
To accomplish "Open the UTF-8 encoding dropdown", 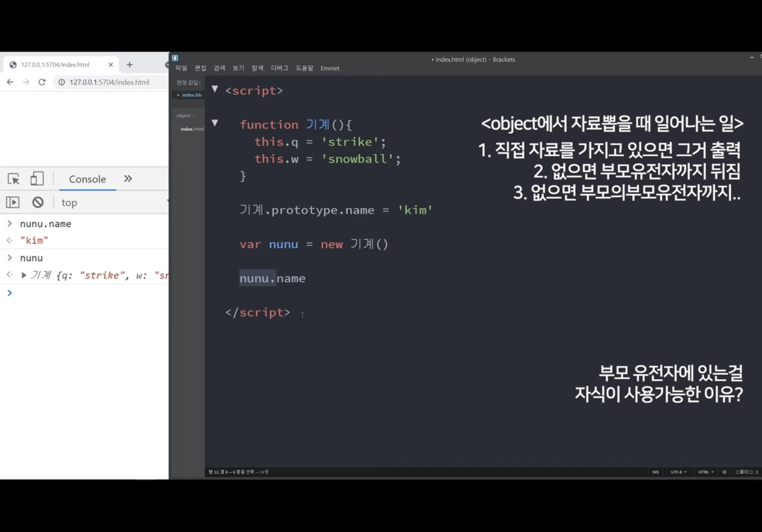I will tap(678, 472).
